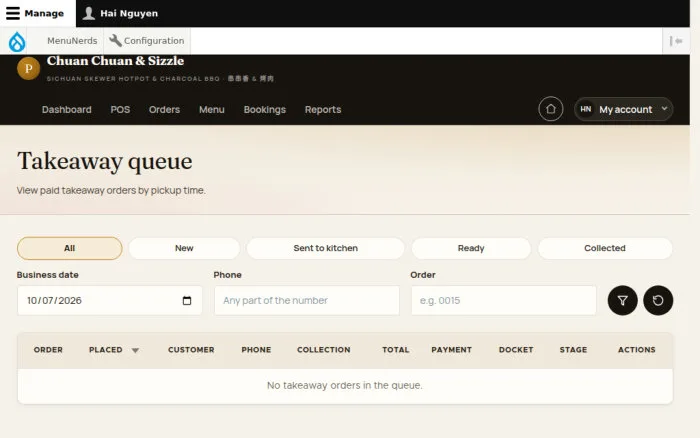Open the Orders nav item
This screenshot has width=700, height=438.
[164, 109]
